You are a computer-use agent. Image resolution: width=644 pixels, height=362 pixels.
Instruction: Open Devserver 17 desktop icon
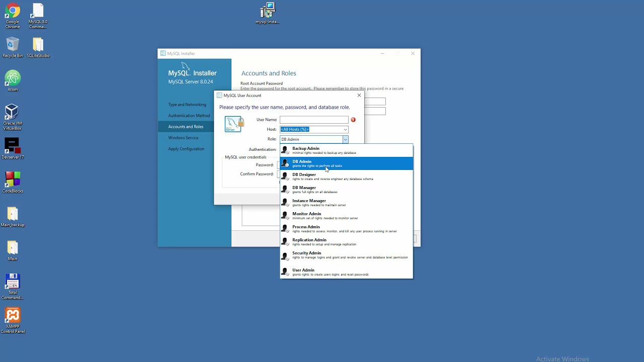pyautogui.click(x=13, y=148)
